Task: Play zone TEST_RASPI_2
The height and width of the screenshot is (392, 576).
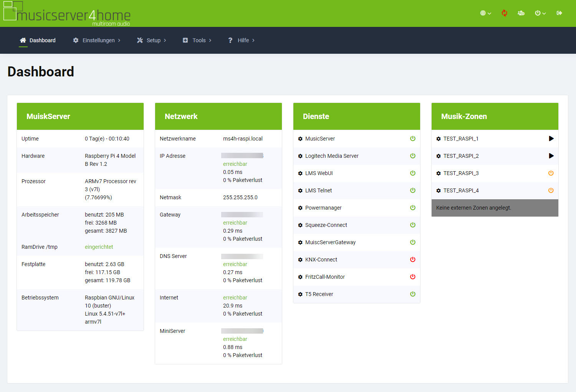Action: 551,156
